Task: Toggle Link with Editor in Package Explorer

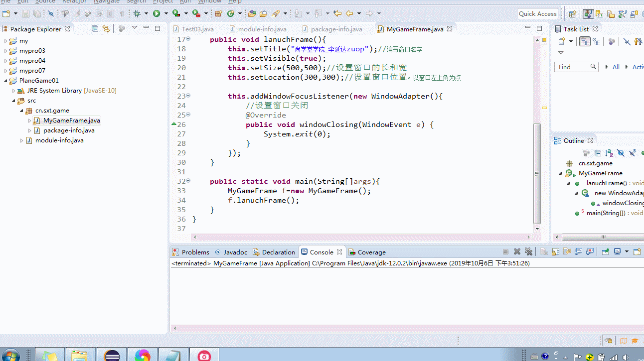Action: (106, 29)
